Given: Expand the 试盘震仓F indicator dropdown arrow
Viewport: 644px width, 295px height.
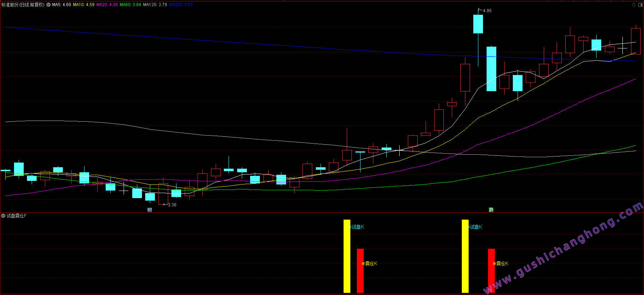Looking at the screenshot, I should point(3,216).
